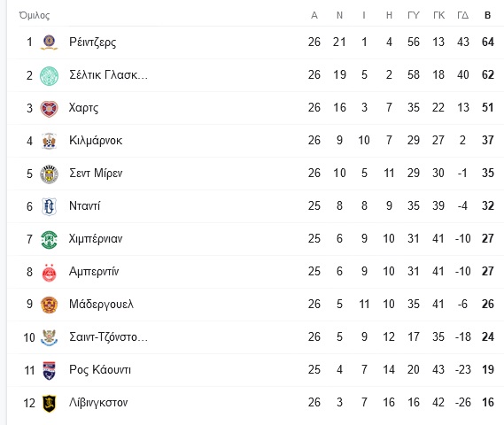Open the Κιλμάρνοκ team name link
Image resolution: width=504 pixels, height=425 pixels.
pyautogui.click(x=96, y=141)
